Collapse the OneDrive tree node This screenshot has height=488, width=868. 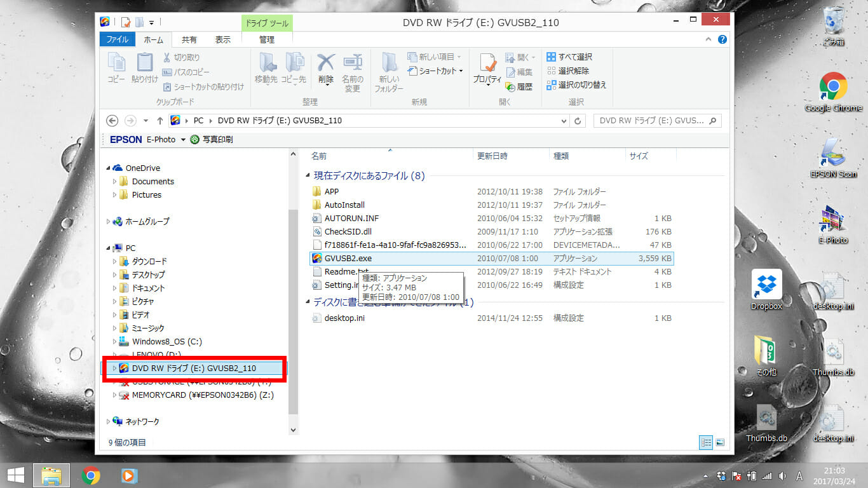coord(108,168)
